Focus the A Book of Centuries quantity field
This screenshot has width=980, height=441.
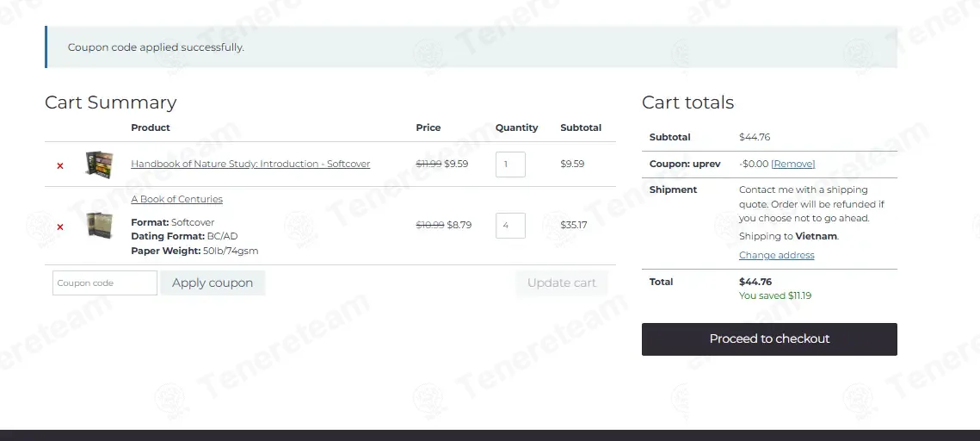point(510,225)
